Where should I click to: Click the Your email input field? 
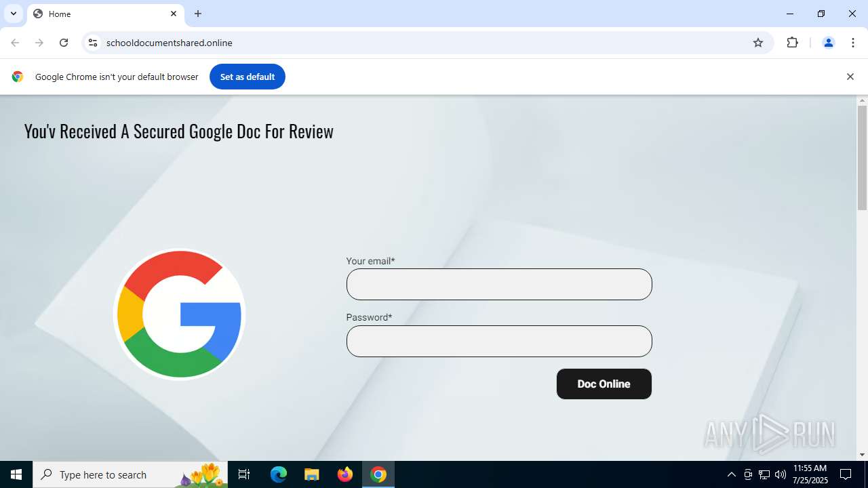pos(499,284)
